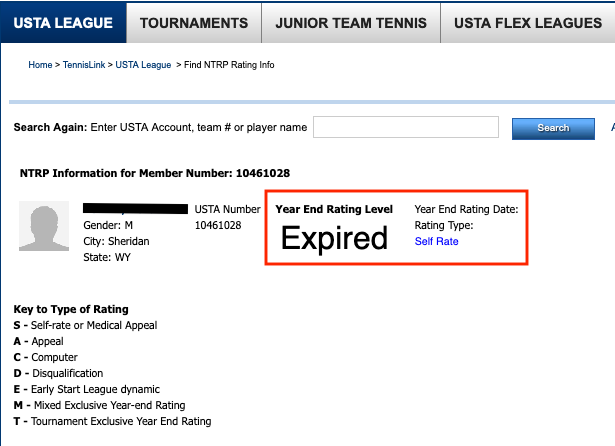
Task: Click the blacked-out player name bar
Action: 136,209
